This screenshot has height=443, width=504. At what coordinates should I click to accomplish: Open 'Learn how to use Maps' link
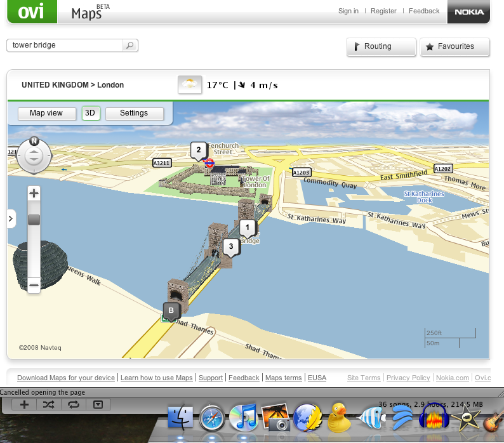pos(157,378)
